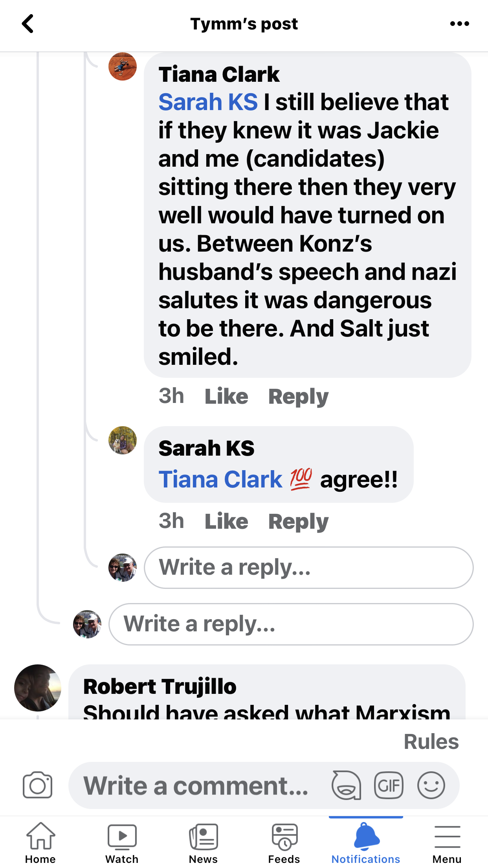
Task: Tap the camera icon to attach photo
Action: 37,785
